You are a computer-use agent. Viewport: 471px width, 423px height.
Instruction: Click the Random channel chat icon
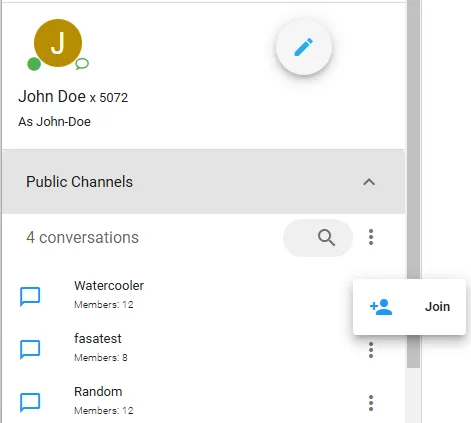[30, 402]
